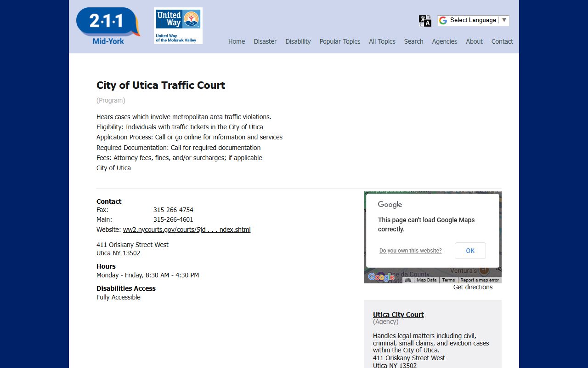Open the Utica City Court agency link

point(398,315)
